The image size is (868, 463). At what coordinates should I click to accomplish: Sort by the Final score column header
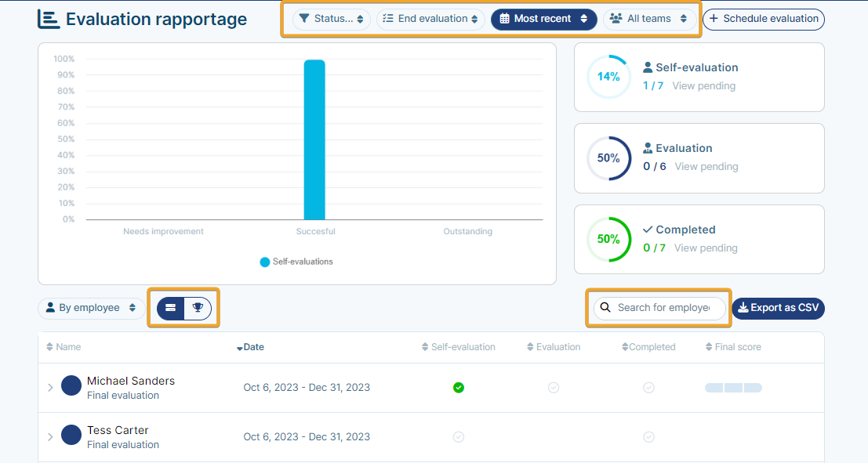point(733,347)
